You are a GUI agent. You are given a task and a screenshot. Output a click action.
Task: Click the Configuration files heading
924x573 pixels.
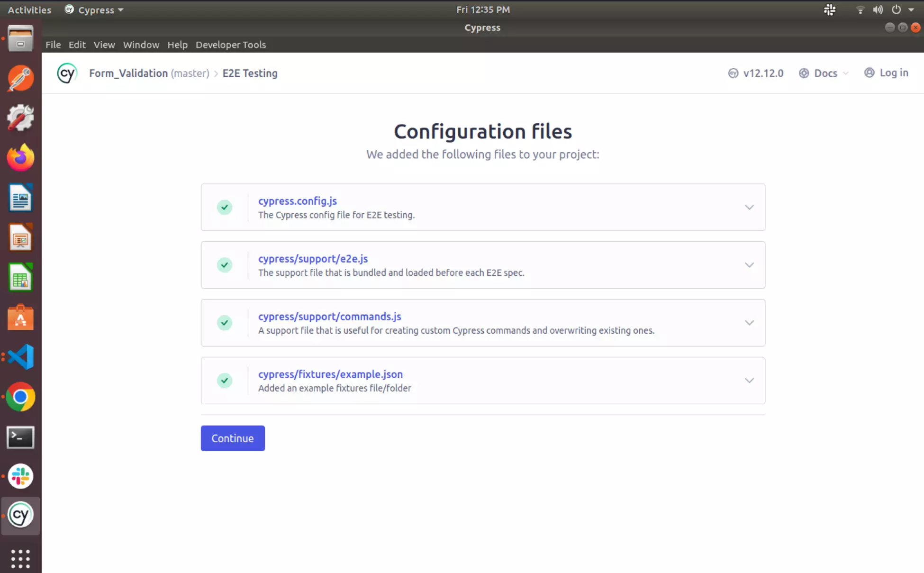(483, 131)
